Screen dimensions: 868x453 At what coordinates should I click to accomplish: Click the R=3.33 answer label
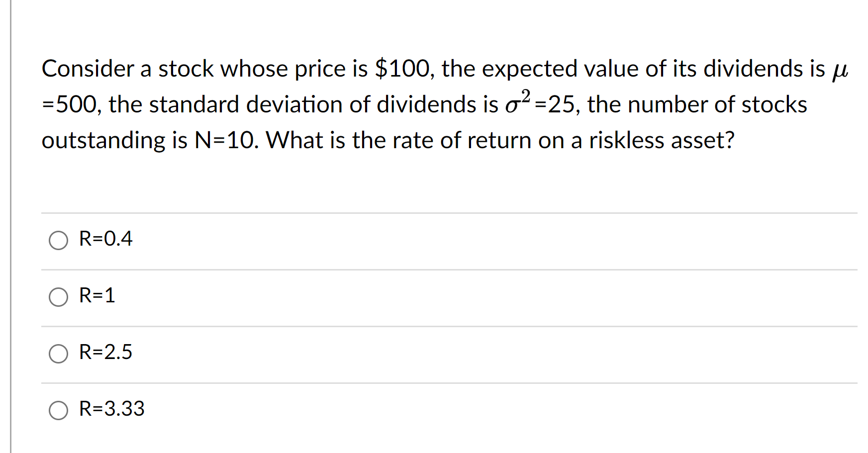(x=110, y=409)
